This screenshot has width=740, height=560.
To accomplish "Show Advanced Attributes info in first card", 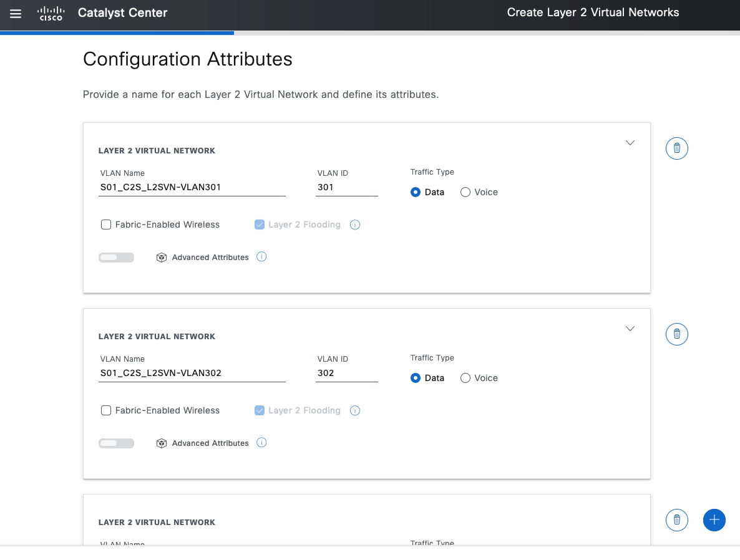I will [x=261, y=257].
